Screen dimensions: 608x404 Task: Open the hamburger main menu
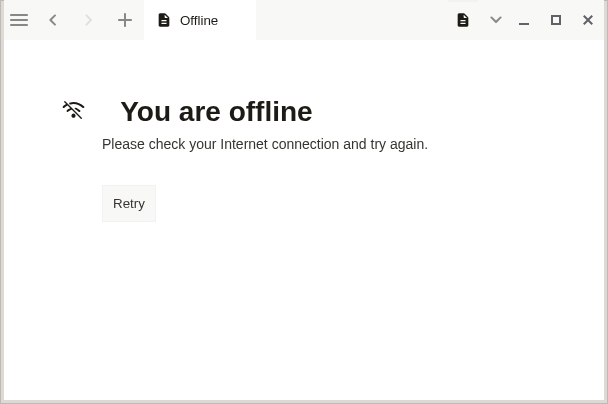[x=19, y=20]
